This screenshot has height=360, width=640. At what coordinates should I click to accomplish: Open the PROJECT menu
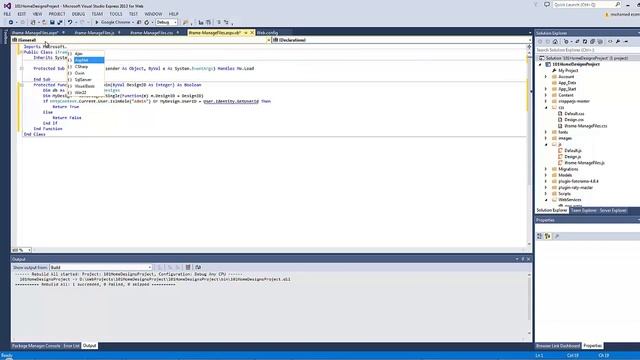click(x=57, y=14)
